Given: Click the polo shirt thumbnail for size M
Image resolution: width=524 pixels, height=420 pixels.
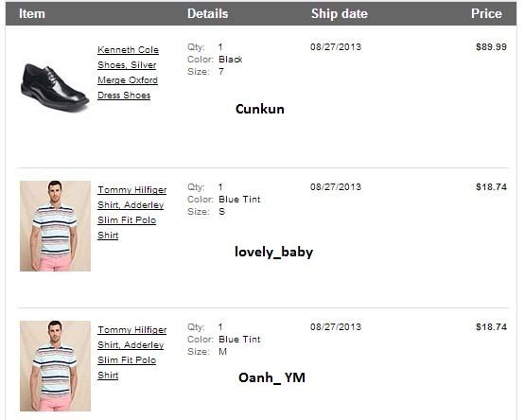Looking at the screenshot, I should (55, 366).
